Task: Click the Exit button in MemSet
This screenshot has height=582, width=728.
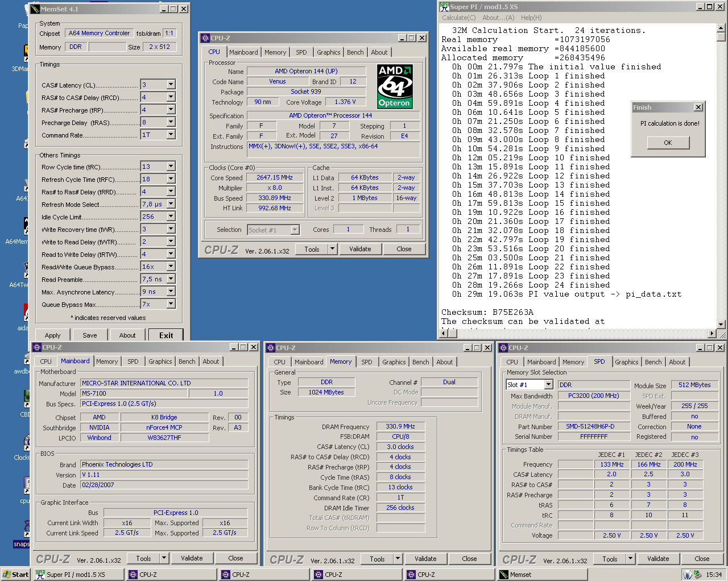Action: [x=166, y=335]
